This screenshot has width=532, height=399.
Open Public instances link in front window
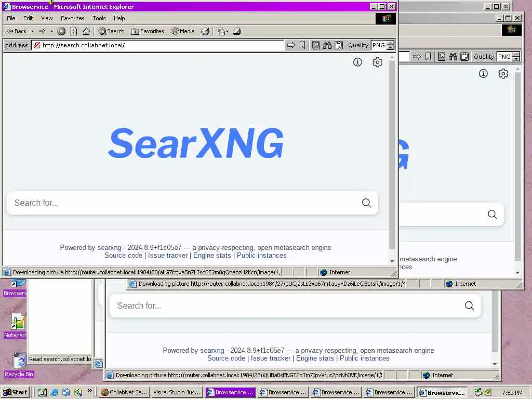(x=262, y=256)
